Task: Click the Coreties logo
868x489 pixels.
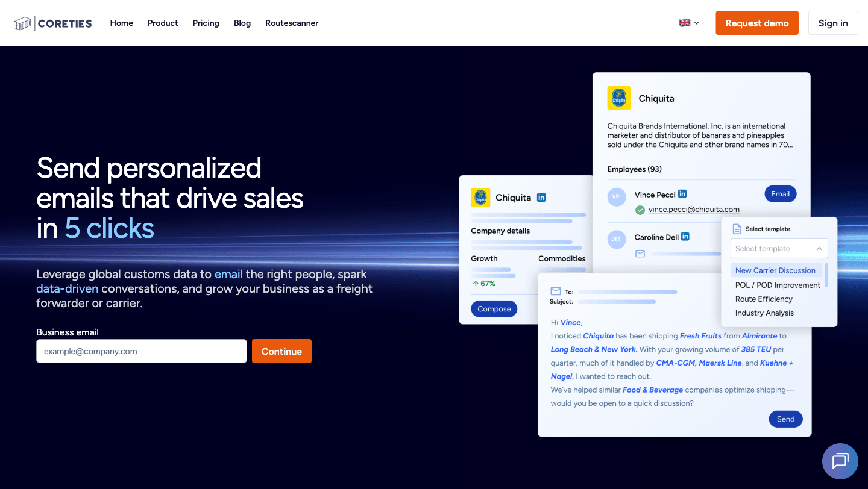Action: [53, 23]
